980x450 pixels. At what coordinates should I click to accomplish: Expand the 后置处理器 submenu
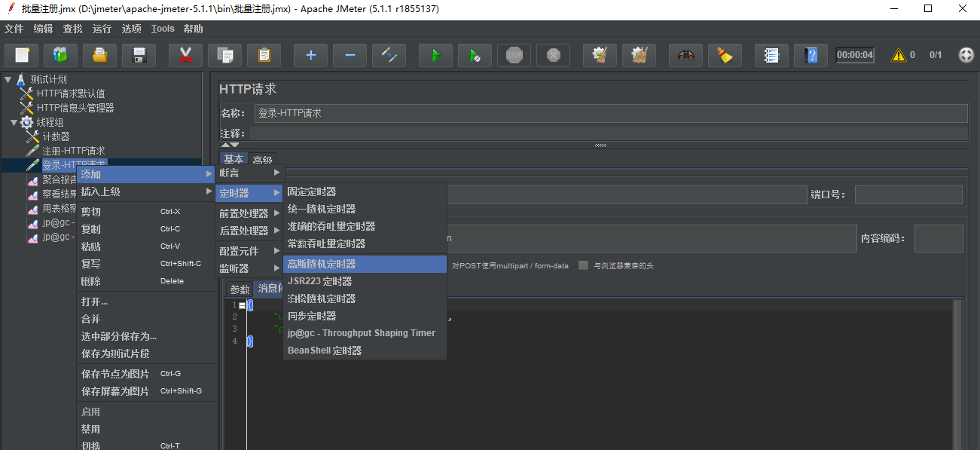tap(250, 231)
